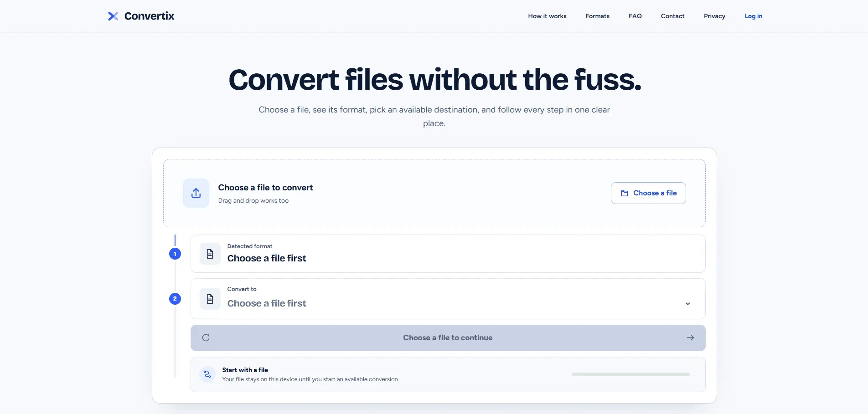Go to the Formats page

(597, 16)
